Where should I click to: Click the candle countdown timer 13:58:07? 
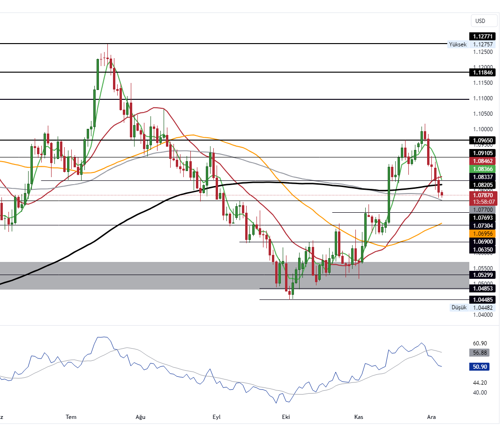(x=483, y=201)
